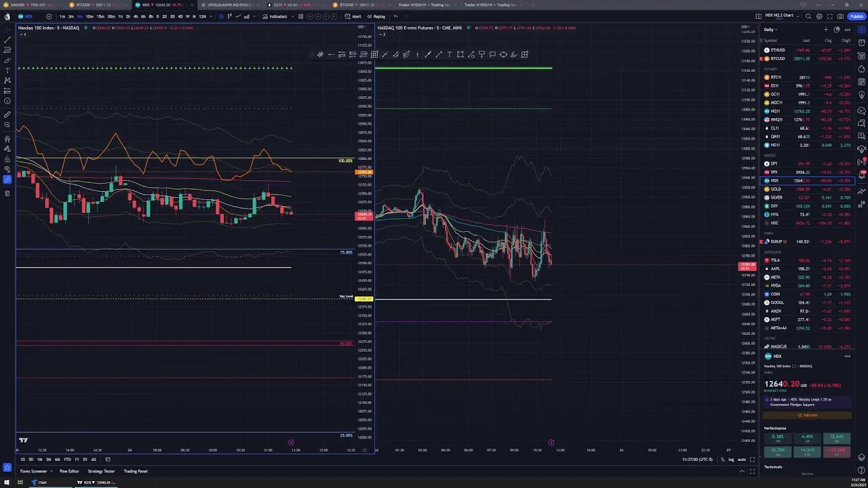Switch to CL1! browser tab
This screenshot has height=488, width=868.
tap(297, 5)
